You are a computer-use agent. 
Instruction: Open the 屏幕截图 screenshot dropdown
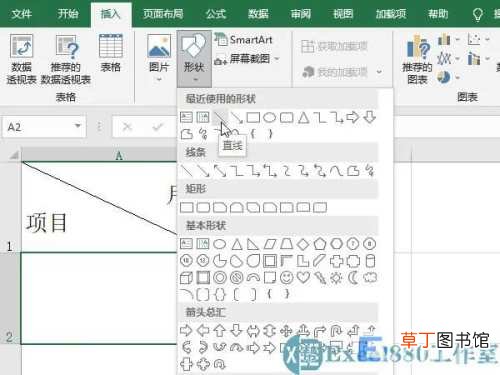coord(247,59)
